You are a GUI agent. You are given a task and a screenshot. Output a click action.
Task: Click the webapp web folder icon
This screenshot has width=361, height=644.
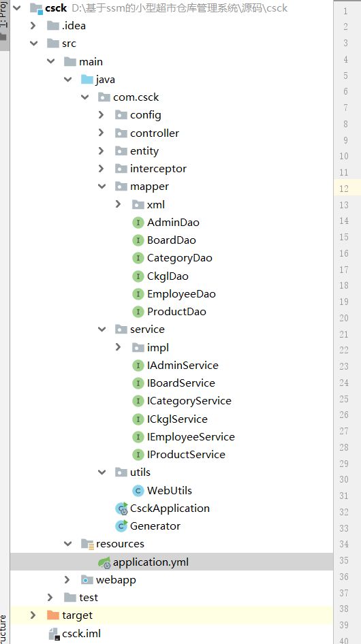coord(87,580)
